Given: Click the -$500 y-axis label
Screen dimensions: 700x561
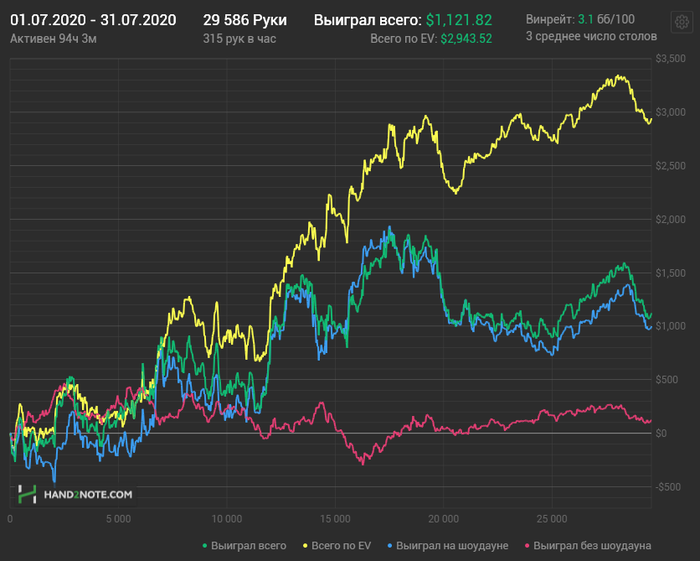Looking at the screenshot, I should [x=668, y=487].
